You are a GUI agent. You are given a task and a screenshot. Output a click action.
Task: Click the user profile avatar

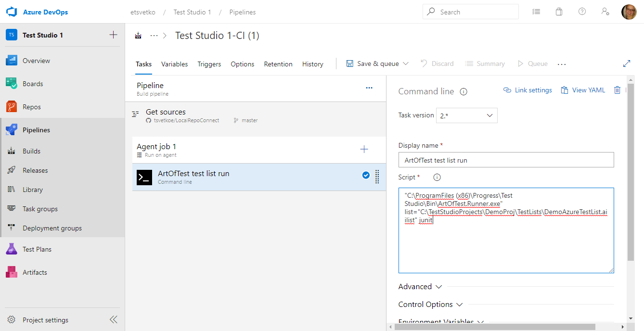coord(629,12)
